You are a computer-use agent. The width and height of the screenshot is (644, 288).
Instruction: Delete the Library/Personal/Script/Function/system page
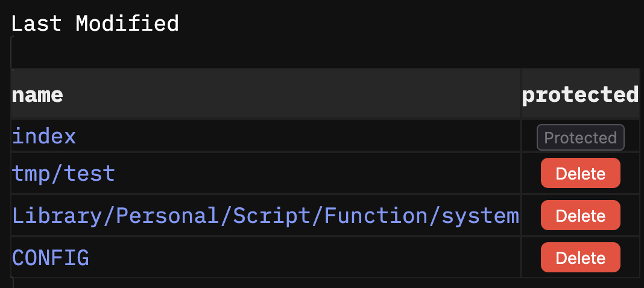580,215
